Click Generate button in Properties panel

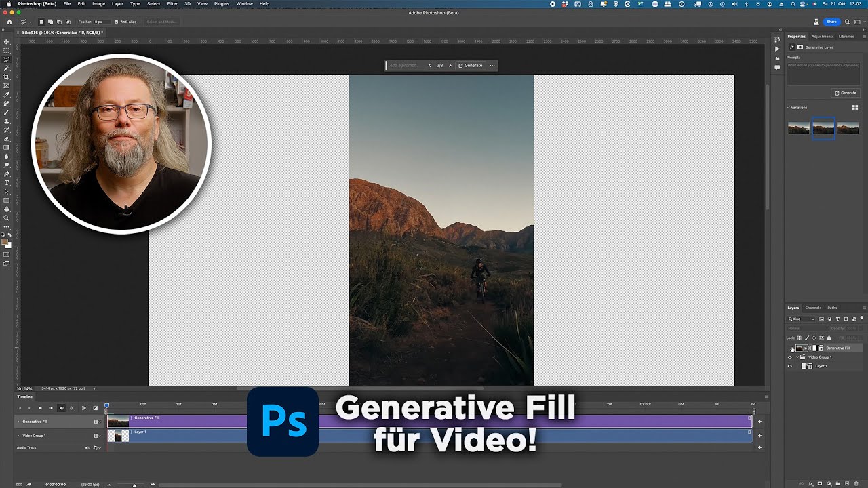pyautogui.click(x=846, y=93)
